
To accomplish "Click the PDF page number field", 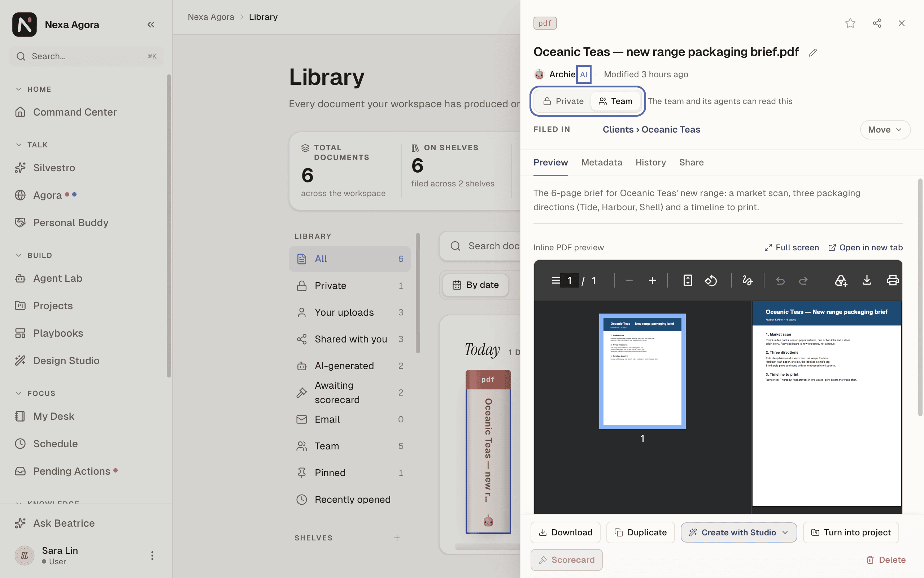I will pyautogui.click(x=569, y=281).
